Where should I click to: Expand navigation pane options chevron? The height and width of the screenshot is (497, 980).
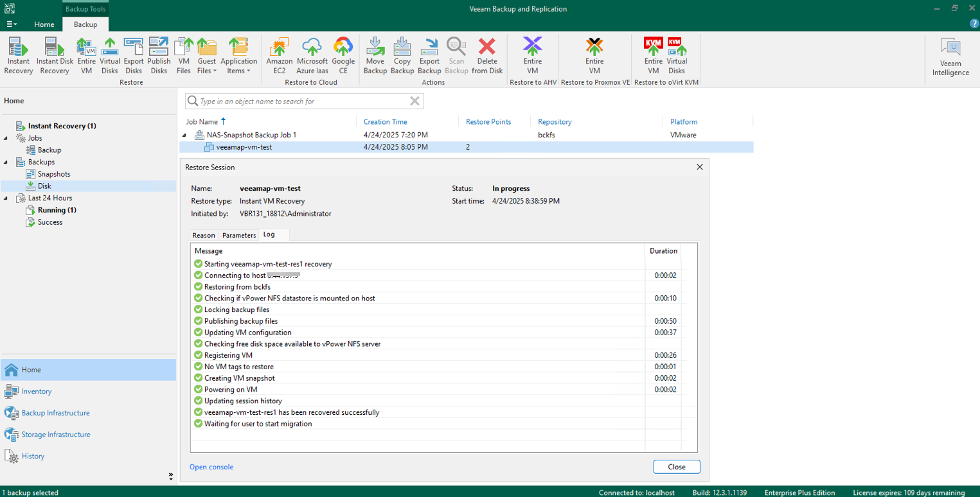(171, 476)
